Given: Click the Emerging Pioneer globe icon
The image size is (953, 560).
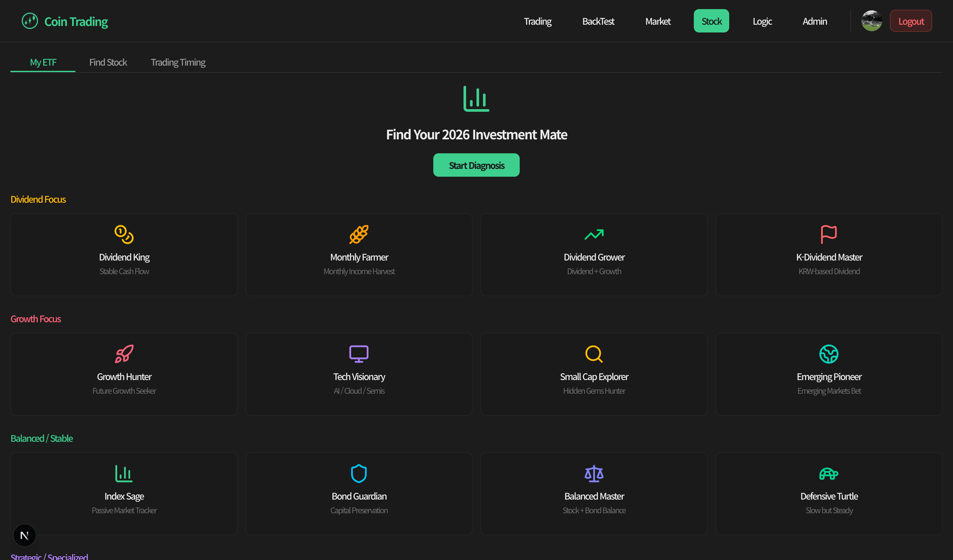Looking at the screenshot, I should 829,354.
